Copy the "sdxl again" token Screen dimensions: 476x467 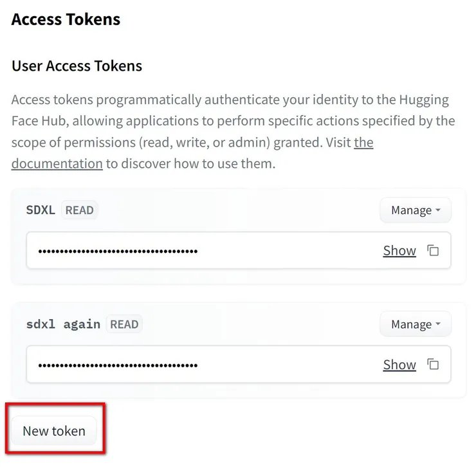pyautogui.click(x=434, y=365)
